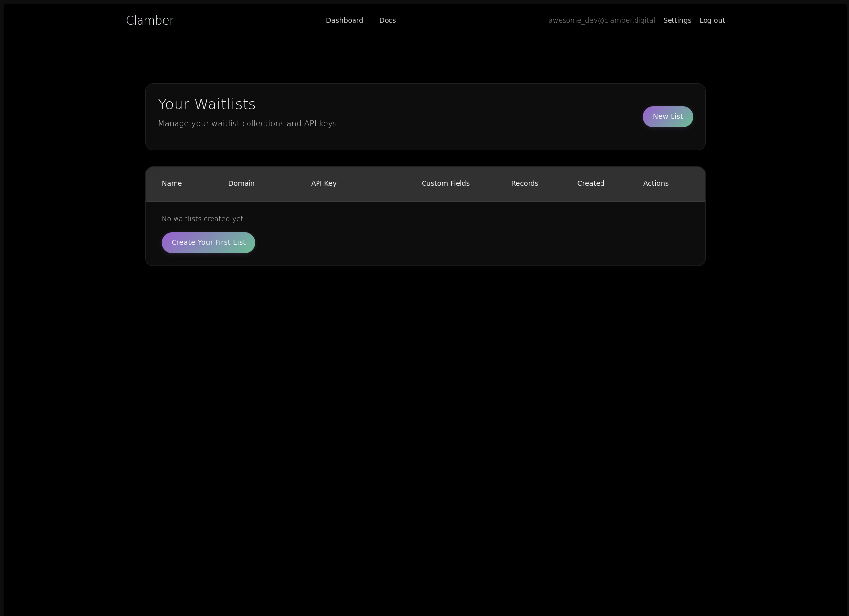This screenshot has width=849, height=616.
Task: Click the empty page area below the waitlists table
Action: point(425,419)
